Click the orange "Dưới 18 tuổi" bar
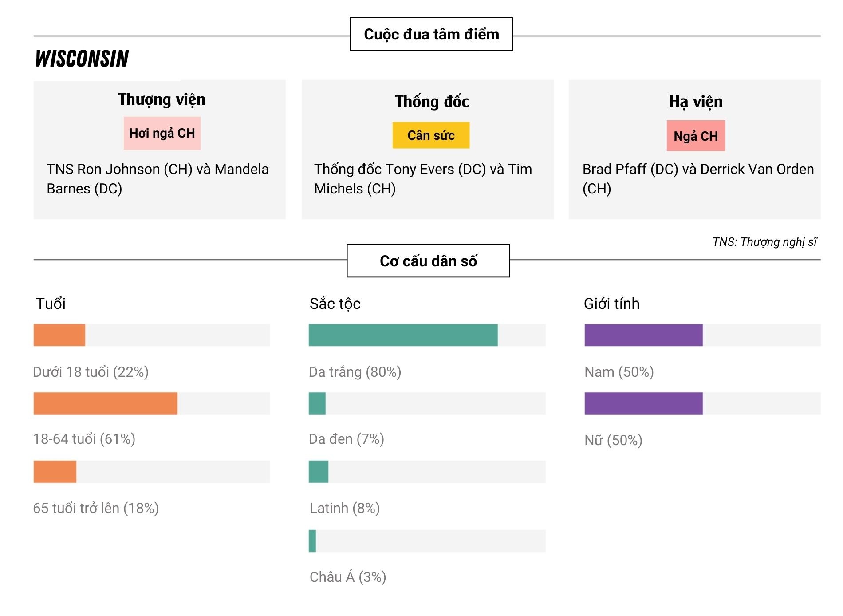 pos(59,335)
